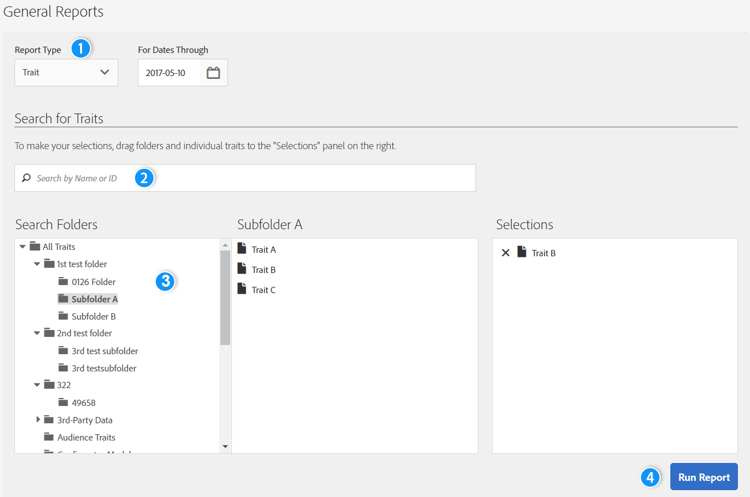Click the Audience Traits folder icon

point(48,437)
